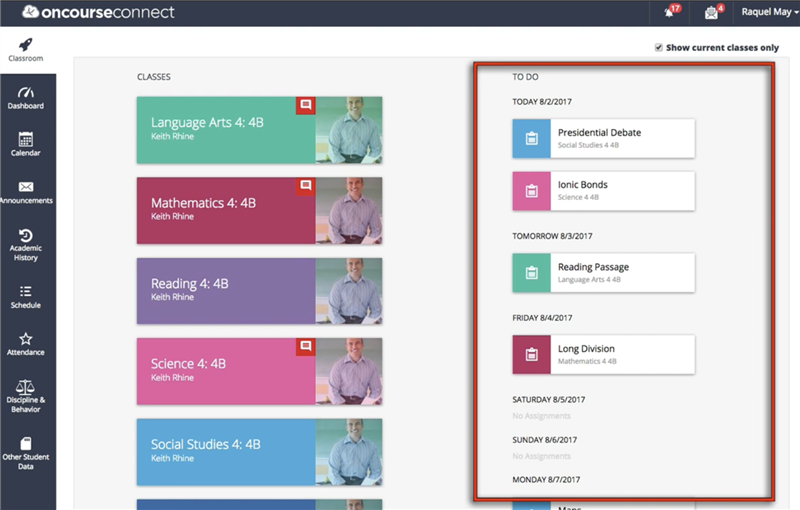
Task: Open the Language Arts 4: 4B class
Action: (x=259, y=130)
